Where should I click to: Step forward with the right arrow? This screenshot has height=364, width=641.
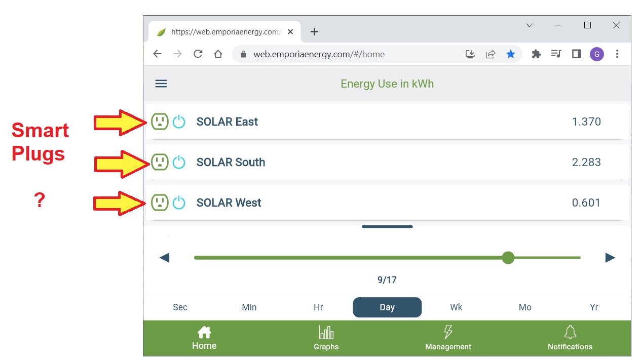610,258
